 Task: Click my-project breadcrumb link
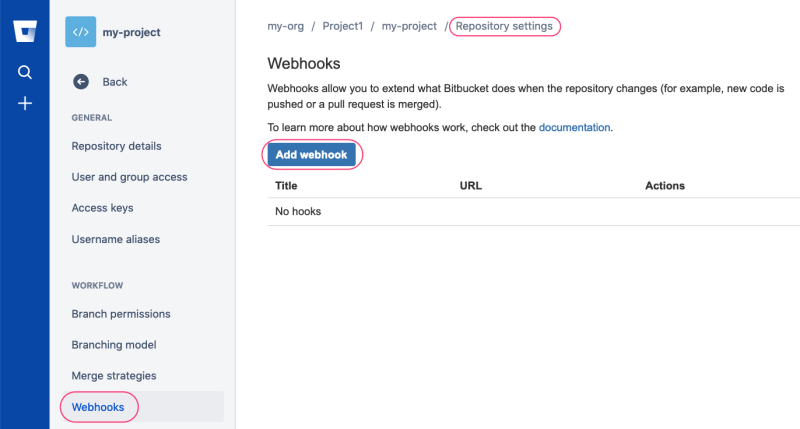409,26
